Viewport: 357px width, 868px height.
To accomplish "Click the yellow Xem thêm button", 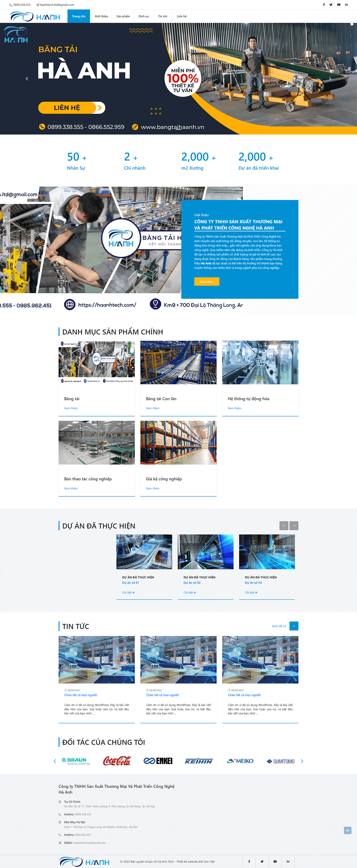I will coord(206,282).
